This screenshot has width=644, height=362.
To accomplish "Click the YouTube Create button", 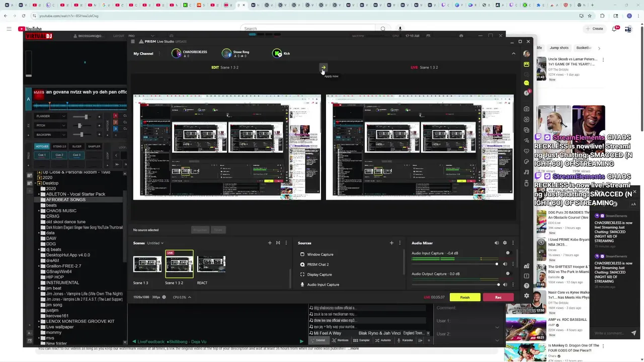I will [x=594, y=29].
